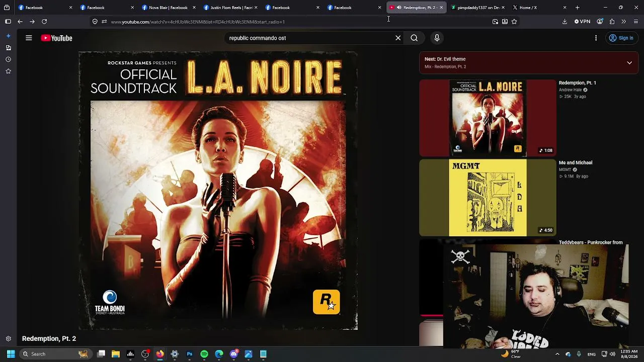644x362 pixels.
Task: Bookmark this page with the star icon
Action: coord(514,22)
